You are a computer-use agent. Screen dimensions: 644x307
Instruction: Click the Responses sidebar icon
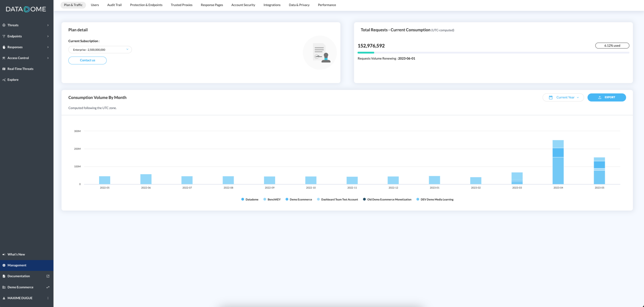pos(4,47)
